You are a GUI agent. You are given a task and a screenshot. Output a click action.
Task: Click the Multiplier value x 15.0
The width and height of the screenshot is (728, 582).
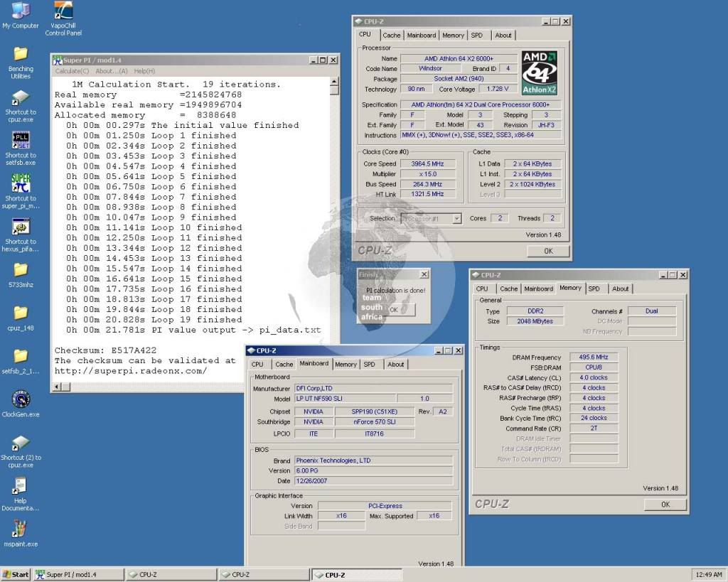click(427, 174)
